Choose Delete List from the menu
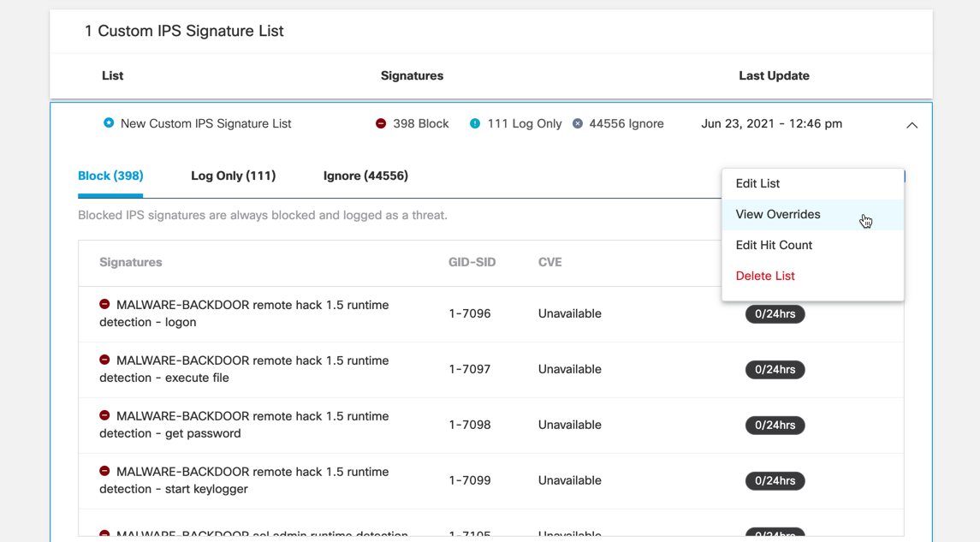The height and width of the screenshot is (542, 980). point(812,276)
